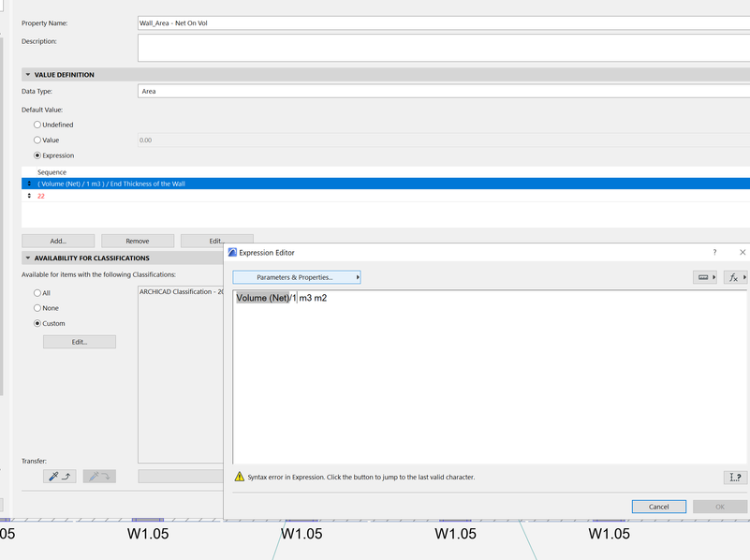Collapse the VALUE DEFINITION section
750x560 pixels.
tap(28, 75)
